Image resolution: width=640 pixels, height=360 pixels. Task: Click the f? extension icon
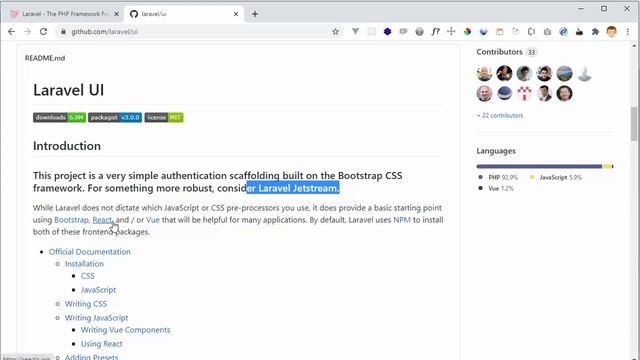[436, 31]
